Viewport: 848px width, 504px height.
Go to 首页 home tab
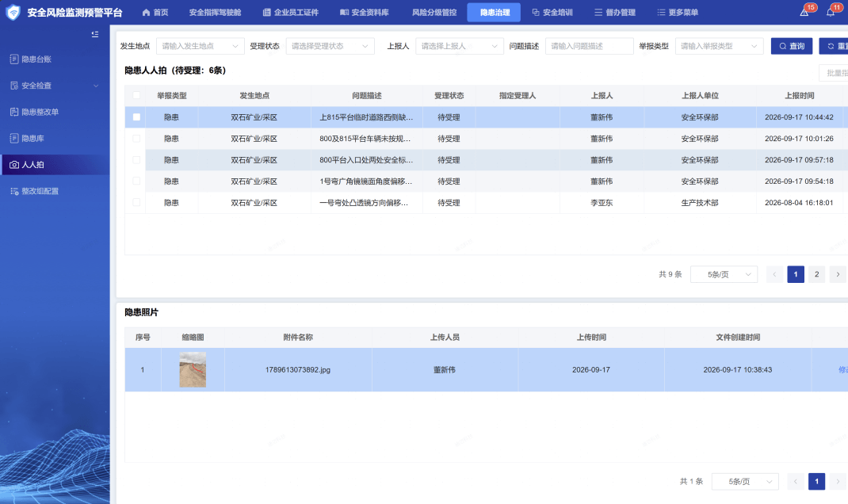[155, 12]
